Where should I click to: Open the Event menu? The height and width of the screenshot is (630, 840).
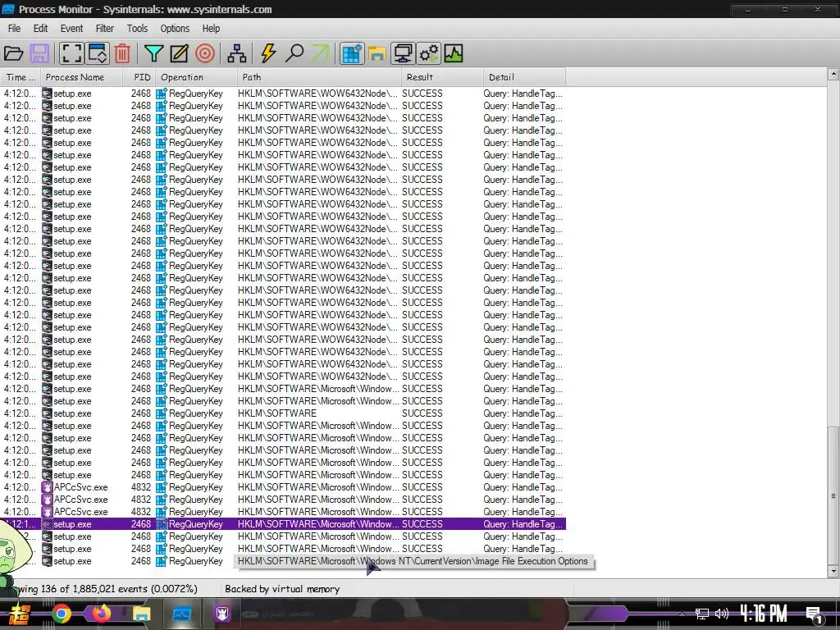click(x=72, y=29)
